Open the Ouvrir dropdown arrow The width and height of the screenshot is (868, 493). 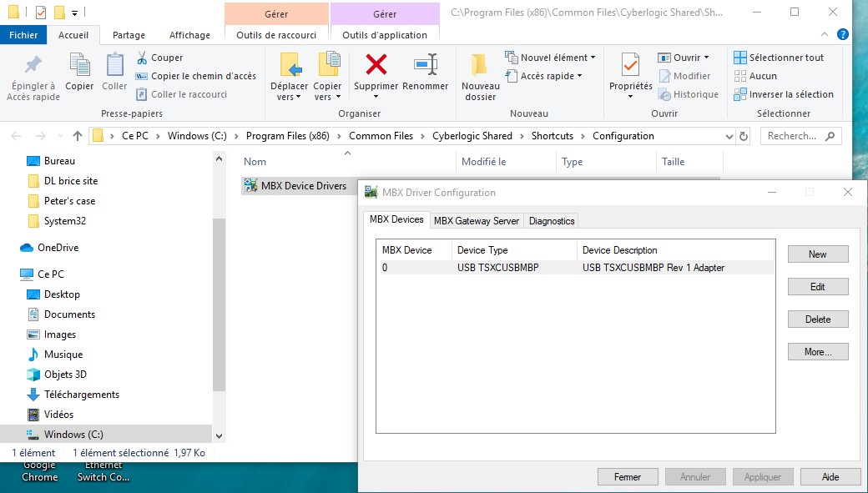[x=706, y=58]
